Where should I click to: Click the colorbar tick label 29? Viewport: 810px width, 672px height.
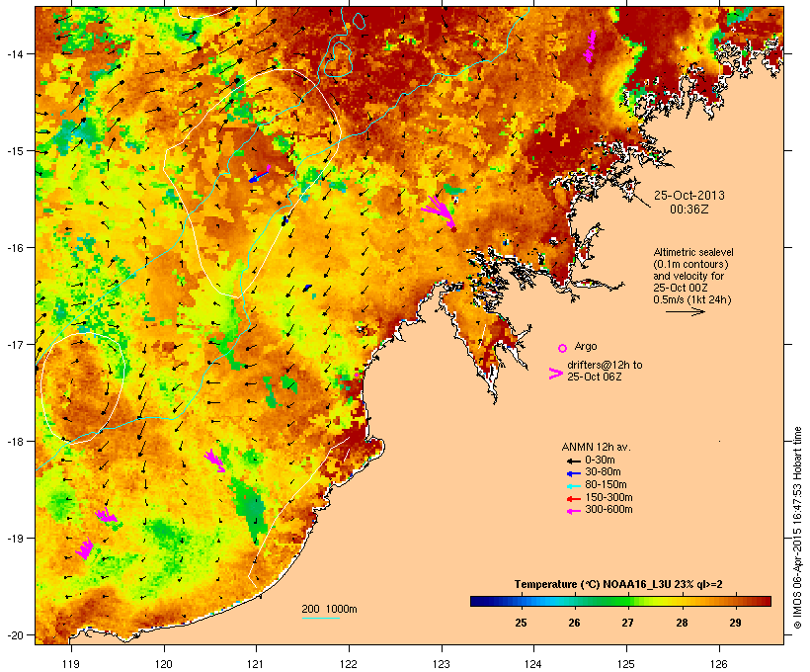click(x=735, y=623)
